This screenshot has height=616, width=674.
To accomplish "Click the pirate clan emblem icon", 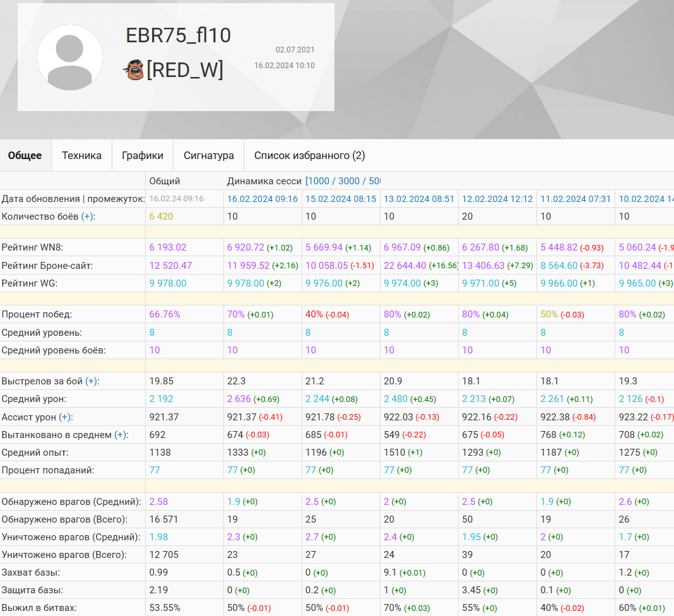I will 134,69.
